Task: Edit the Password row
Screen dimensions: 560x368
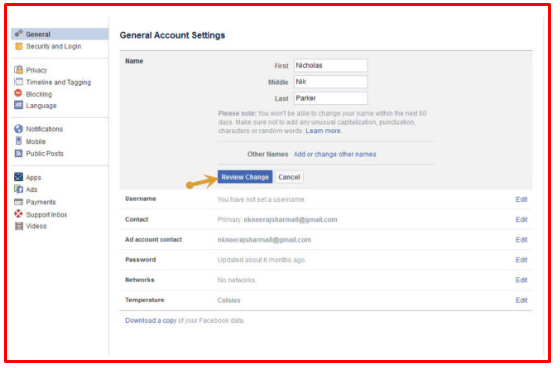Action: pyautogui.click(x=521, y=260)
